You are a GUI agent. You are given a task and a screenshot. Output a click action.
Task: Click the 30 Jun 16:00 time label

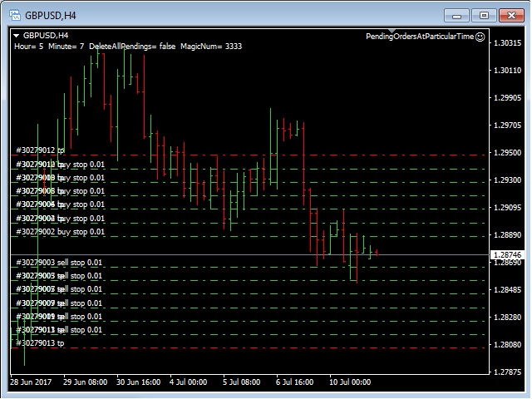[x=137, y=383]
